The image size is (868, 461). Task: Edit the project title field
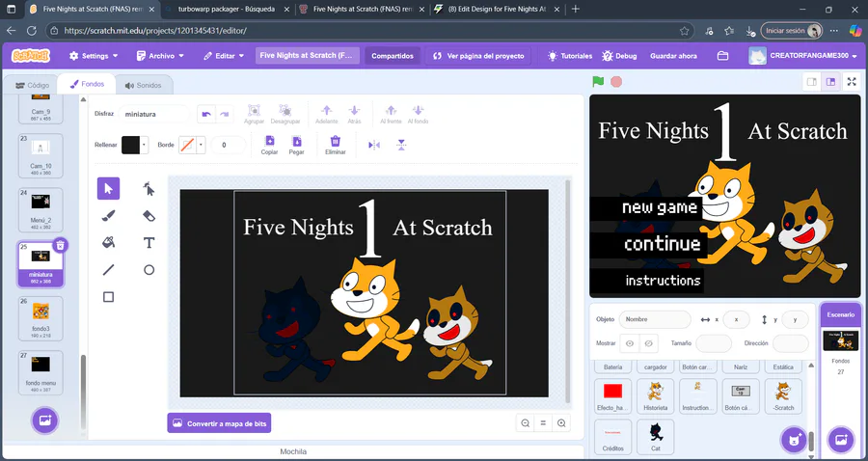[x=308, y=55]
